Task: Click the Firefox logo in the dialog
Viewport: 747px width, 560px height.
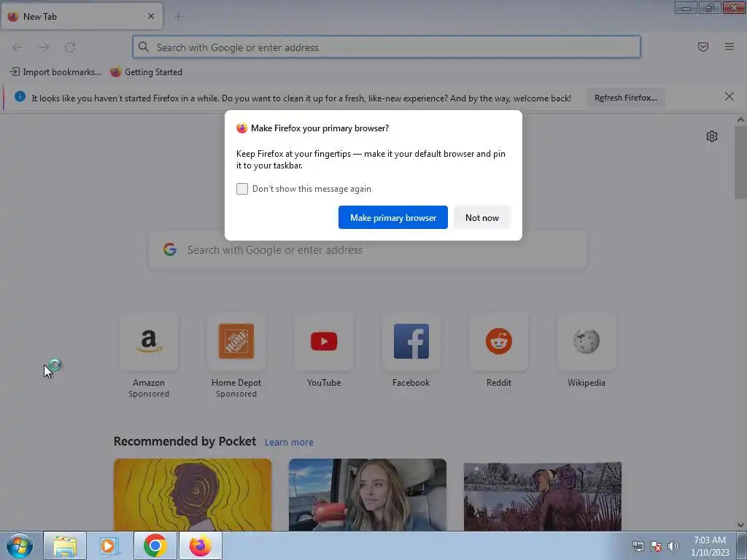Action: [242, 128]
